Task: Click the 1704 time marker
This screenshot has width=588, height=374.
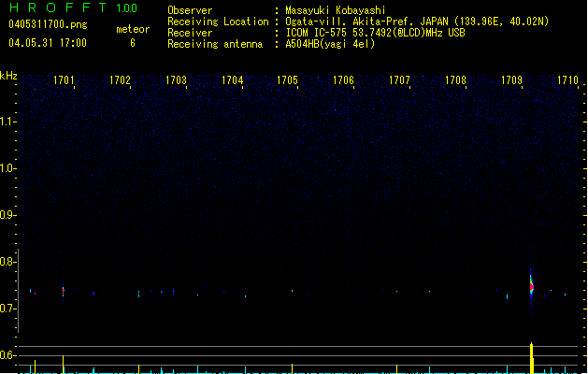Action: coord(232,80)
